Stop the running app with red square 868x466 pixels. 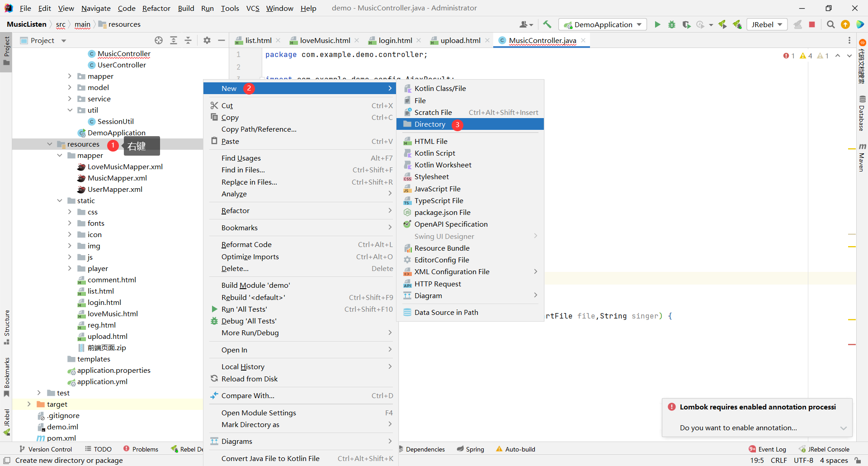click(812, 24)
